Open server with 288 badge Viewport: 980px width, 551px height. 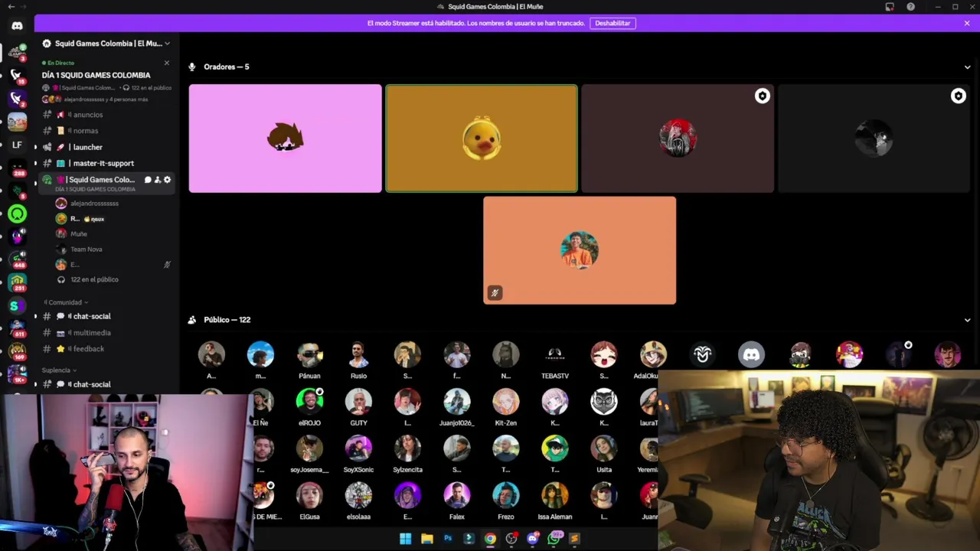pos(17,167)
